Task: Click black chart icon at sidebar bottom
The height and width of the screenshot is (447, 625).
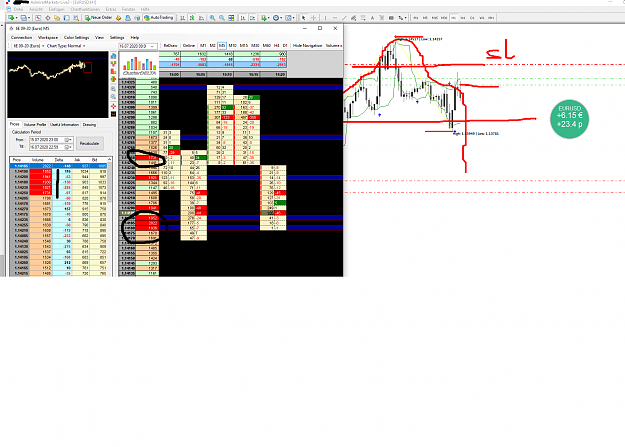Action: tap(113, 114)
